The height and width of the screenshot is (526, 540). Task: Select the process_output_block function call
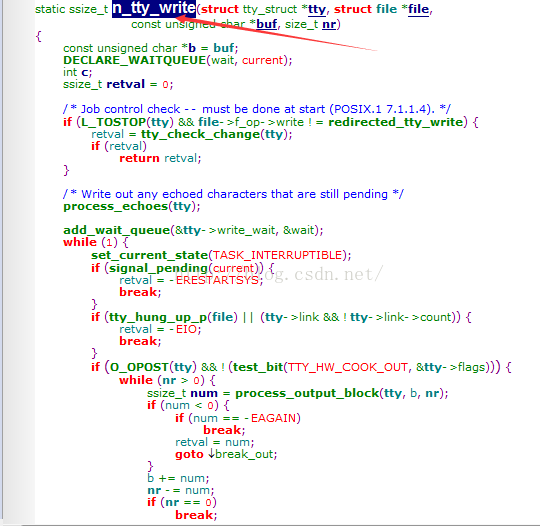pos(307,393)
